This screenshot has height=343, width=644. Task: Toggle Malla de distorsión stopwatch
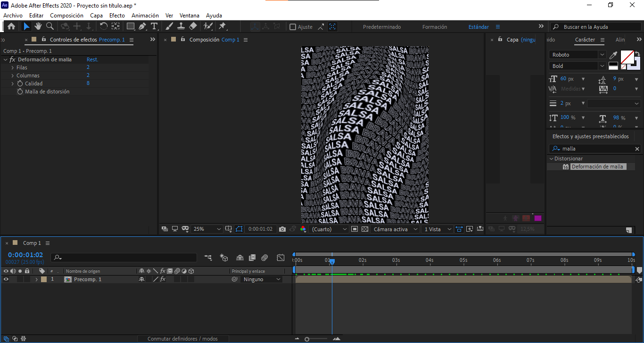[x=20, y=92]
